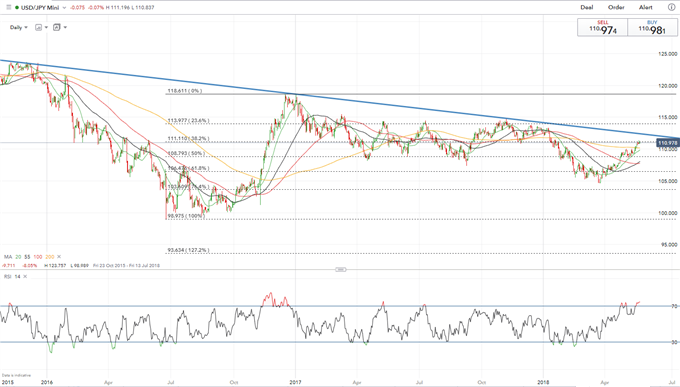Image resolution: width=680 pixels, height=387 pixels.
Task: Click the panel divider resize handle above RSI
Action: 341,269
